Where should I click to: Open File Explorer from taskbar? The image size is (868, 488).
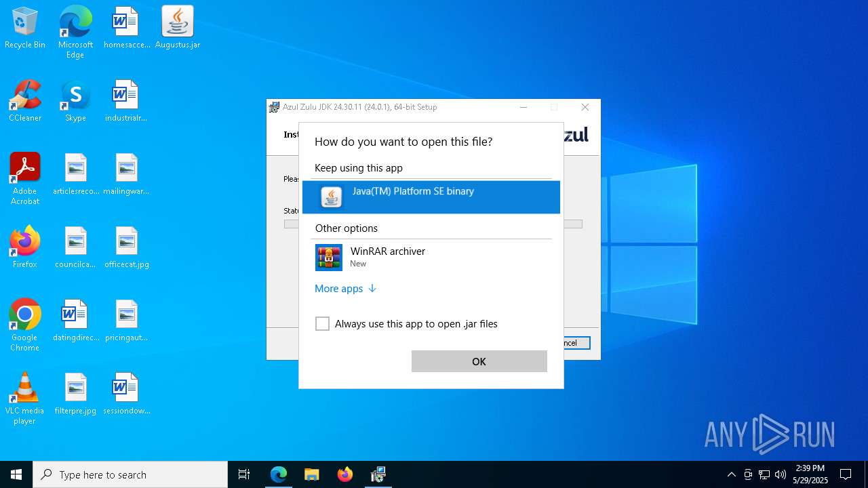(311, 474)
